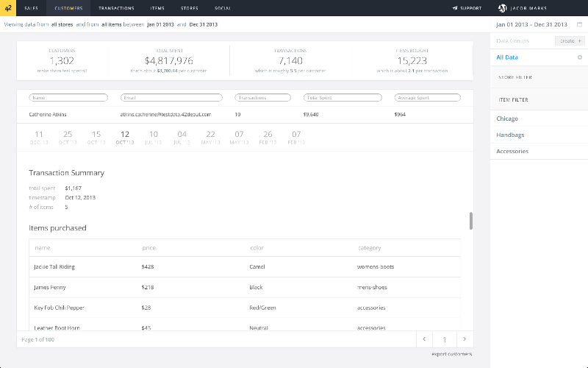Click the vertical scrollbar thumb in the customer panel

pyautogui.click(x=471, y=221)
